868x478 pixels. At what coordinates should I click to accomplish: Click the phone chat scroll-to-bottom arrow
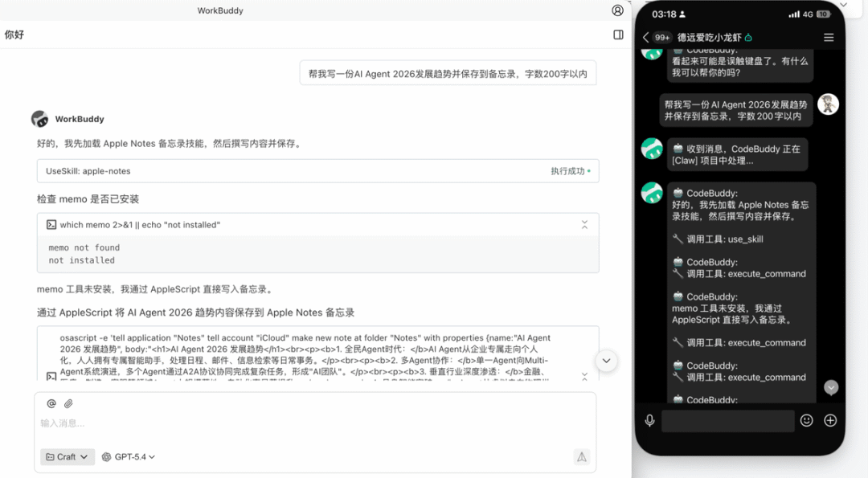(x=831, y=387)
